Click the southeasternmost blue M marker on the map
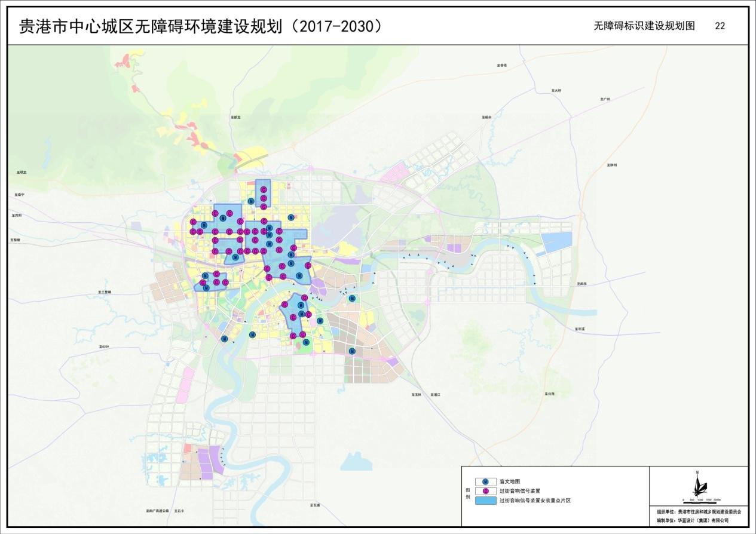 click(x=352, y=351)
